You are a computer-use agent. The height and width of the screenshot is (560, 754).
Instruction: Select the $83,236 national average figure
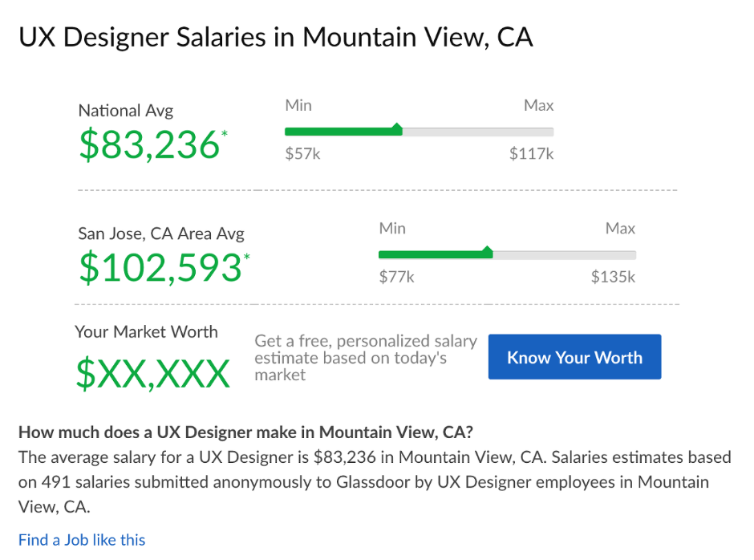click(x=149, y=144)
